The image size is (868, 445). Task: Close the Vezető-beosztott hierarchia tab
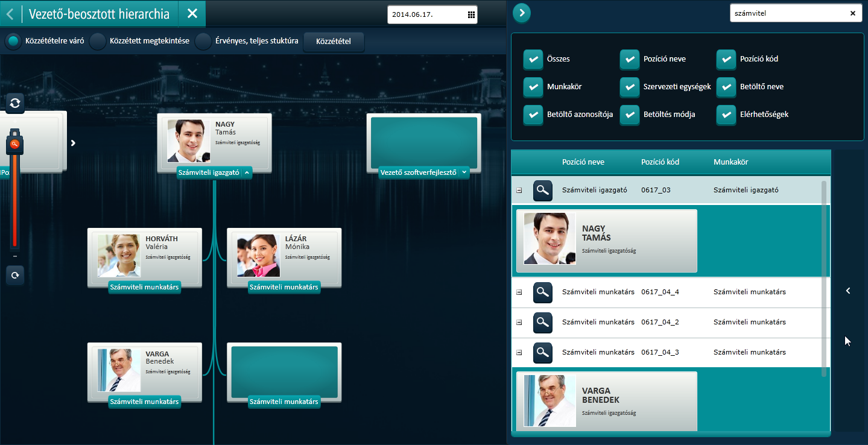click(192, 14)
